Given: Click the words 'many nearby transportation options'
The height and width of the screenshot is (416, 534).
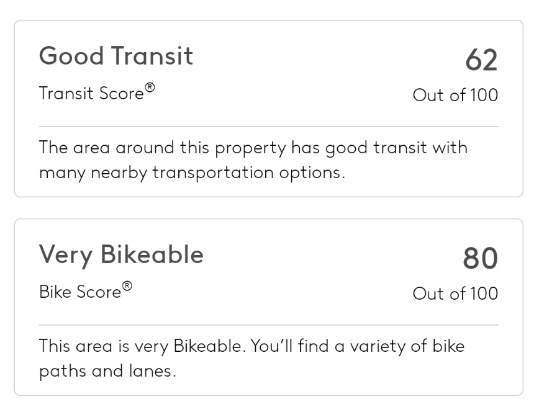Looking at the screenshot, I should [x=192, y=173].
